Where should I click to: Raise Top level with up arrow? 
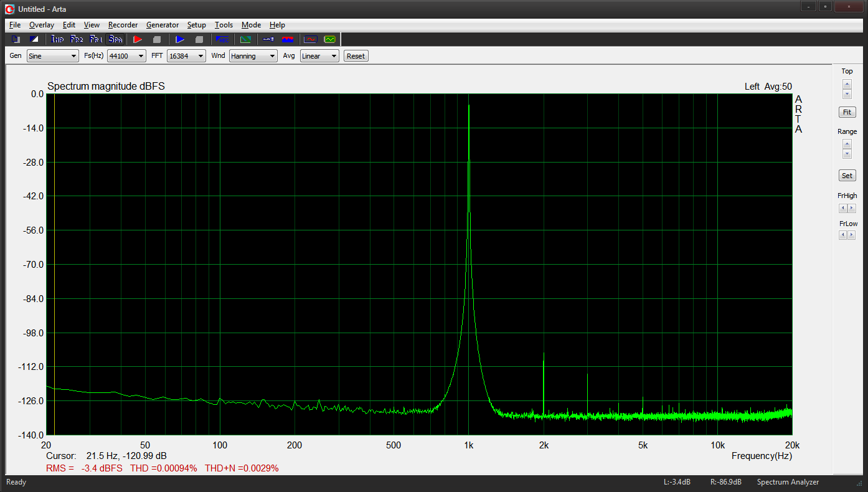coord(847,84)
